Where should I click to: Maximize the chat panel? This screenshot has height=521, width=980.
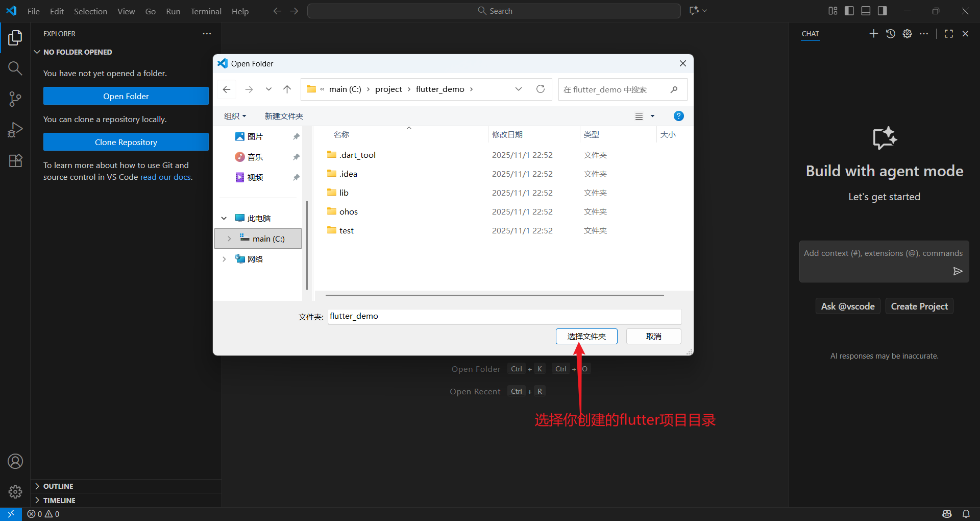coord(949,34)
